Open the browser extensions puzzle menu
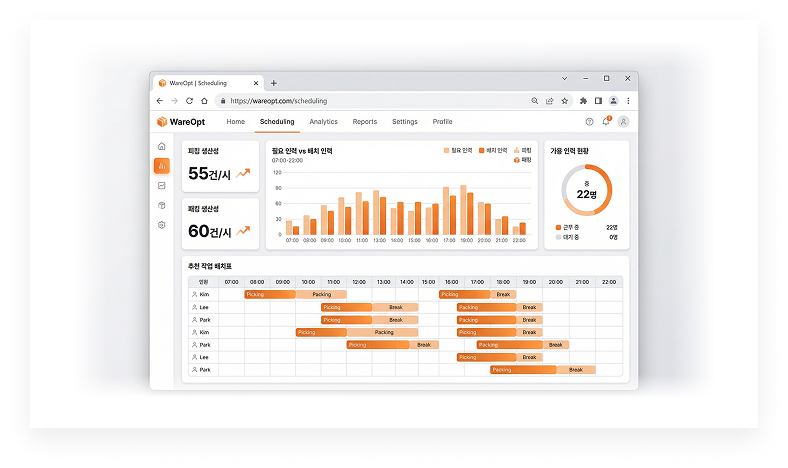The width and height of the screenshot is (788, 468). pyautogui.click(x=584, y=101)
